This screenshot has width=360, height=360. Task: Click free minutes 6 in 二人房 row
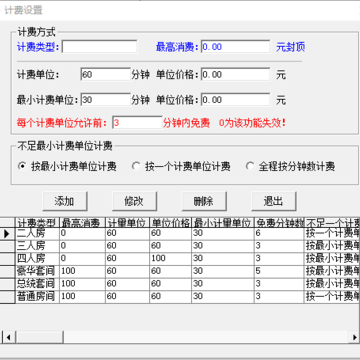[279, 234]
